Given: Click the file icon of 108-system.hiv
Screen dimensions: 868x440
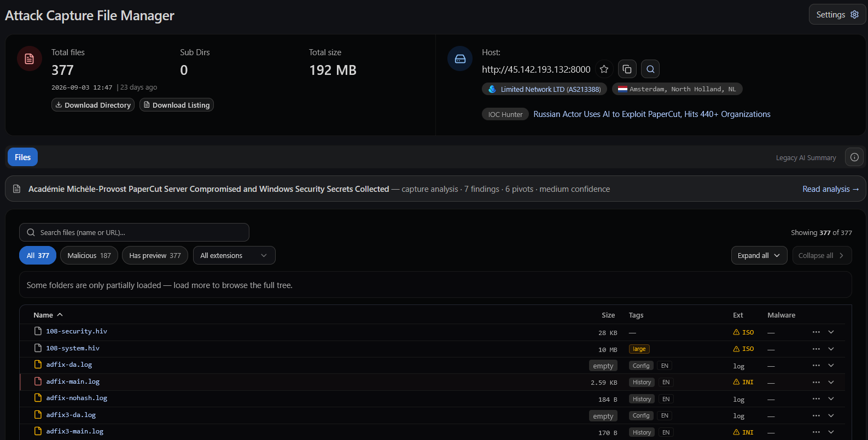Looking at the screenshot, I should [x=38, y=348].
